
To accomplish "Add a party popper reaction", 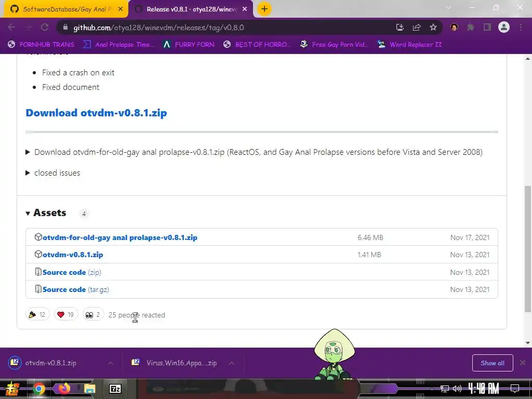I will pos(37,314).
